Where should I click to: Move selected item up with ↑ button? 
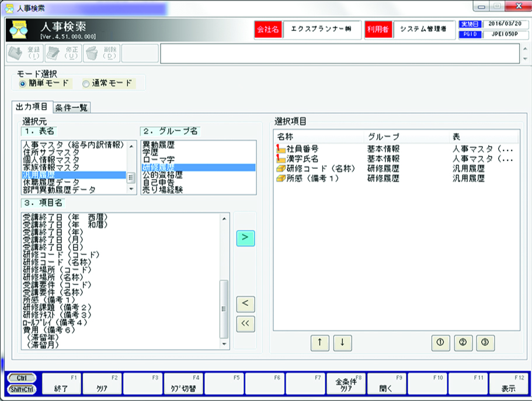tap(319, 343)
